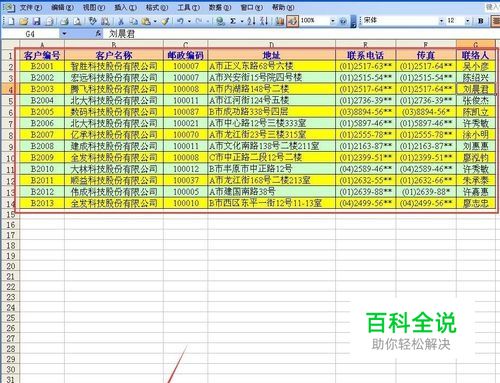This screenshot has height=383, width=500.
Task: Open the 宋体 font name dropdown
Action: click(x=441, y=21)
